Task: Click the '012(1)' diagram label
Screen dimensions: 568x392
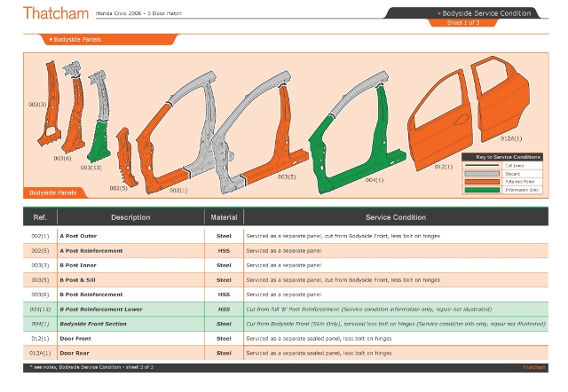Action: pyautogui.click(x=444, y=167)
